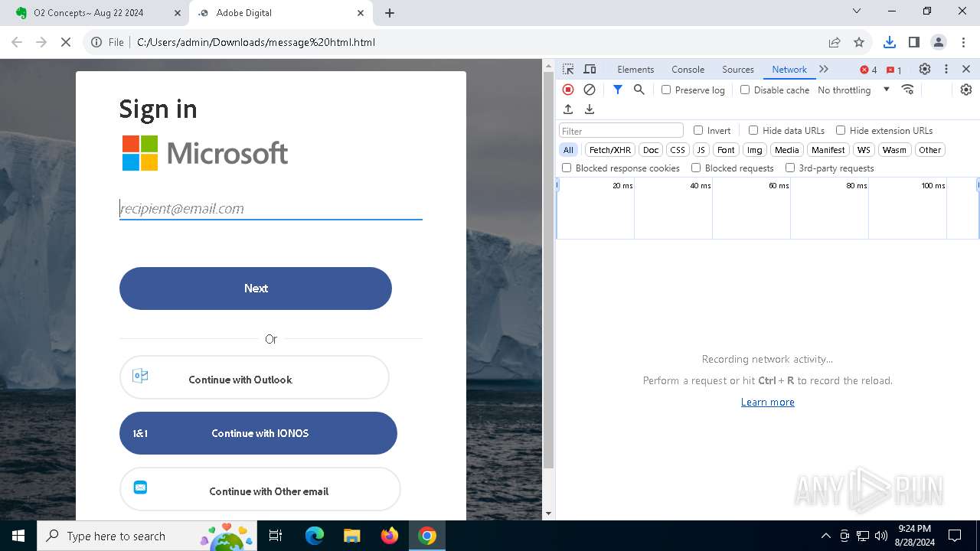Image resolution: width=980 pixels, height=551 pixels.
Task: Open network conditions wifi icon
Action: pyautogui.click(x=908, y=90)
